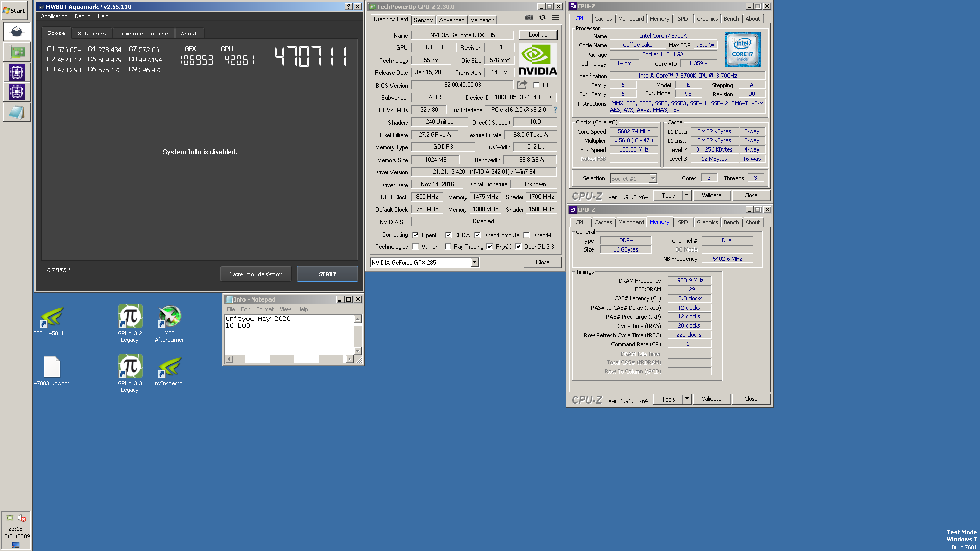The width and height of the screenshot is (980, 551).
Task: Open the Bench tab in the Memory CPU-Z window
Action: click(x=731, y=222)
